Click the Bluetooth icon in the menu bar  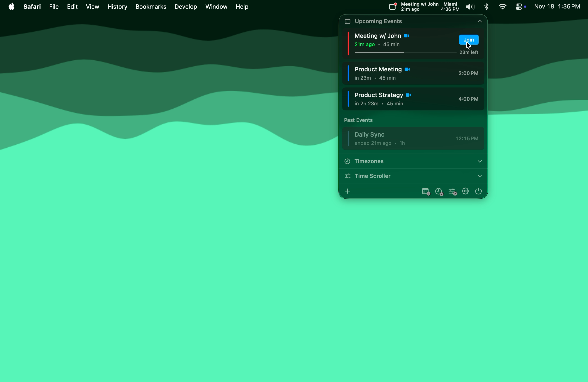pos(486,7)
